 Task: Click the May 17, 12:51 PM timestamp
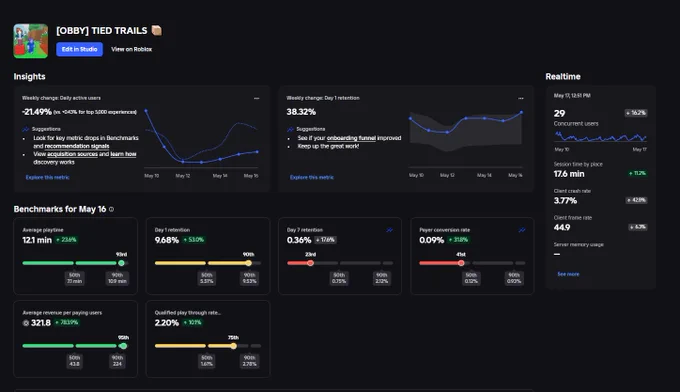pos(572,96)
